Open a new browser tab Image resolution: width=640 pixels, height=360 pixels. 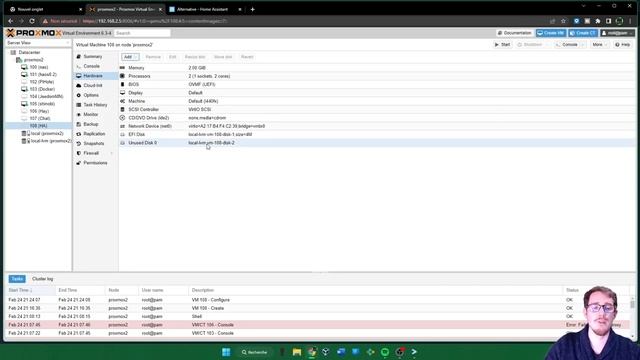coord(253,9)
